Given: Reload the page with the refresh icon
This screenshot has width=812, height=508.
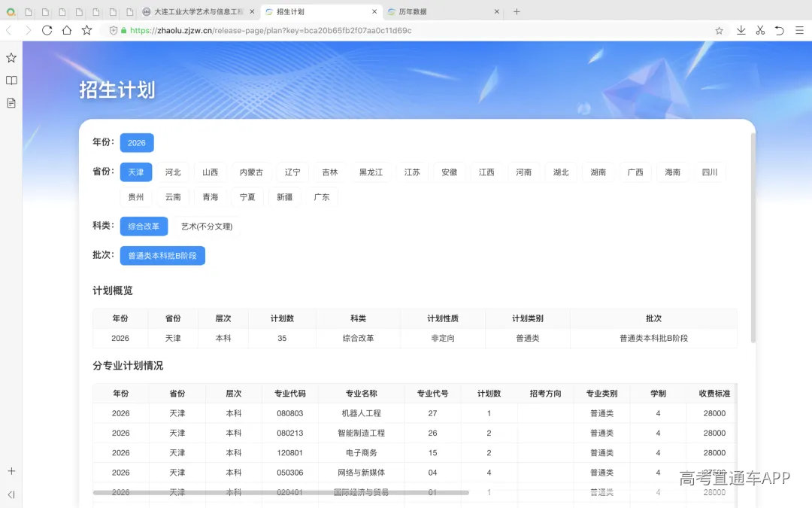Looking at the screenshot, I should coord(47,30).
